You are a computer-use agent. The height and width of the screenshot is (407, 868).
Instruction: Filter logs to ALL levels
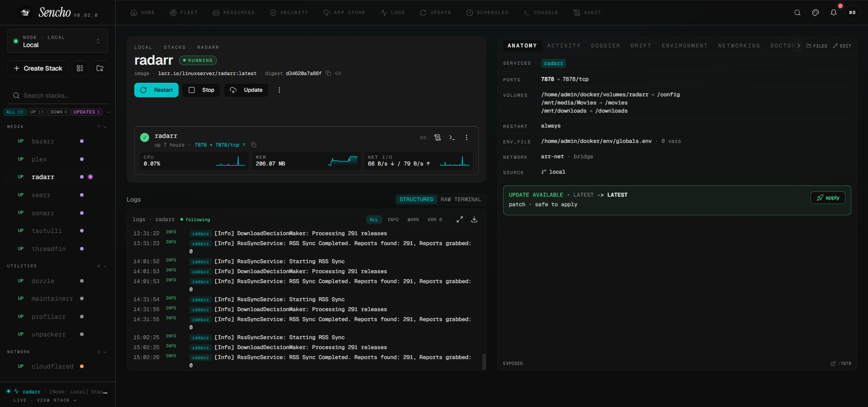[x=374, y=220]
